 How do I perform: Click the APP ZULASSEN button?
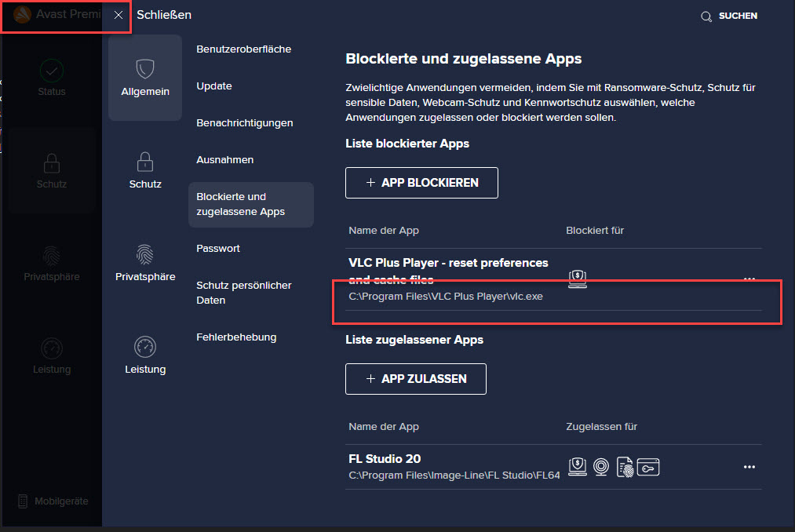pos(416,379)
